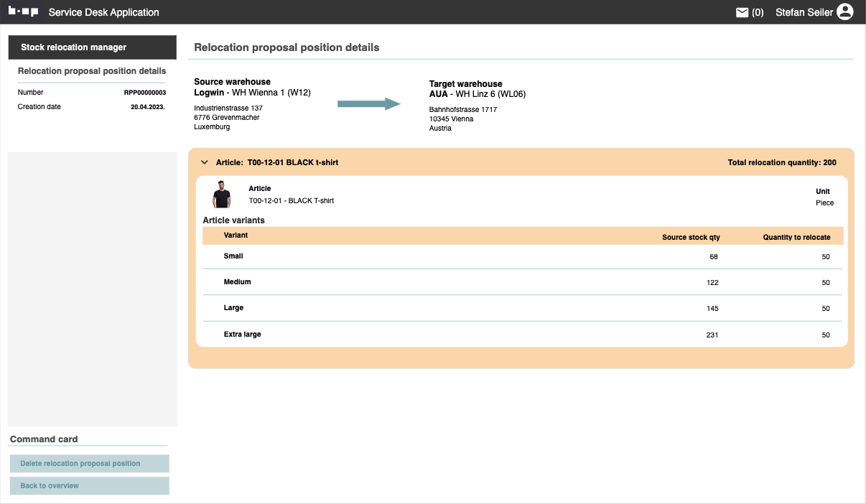Collapse the T00-12-01 BLACK t-shirt article section
Viewport: 866px width, 504px height.
pyautogui.click(x=205, y=163)
